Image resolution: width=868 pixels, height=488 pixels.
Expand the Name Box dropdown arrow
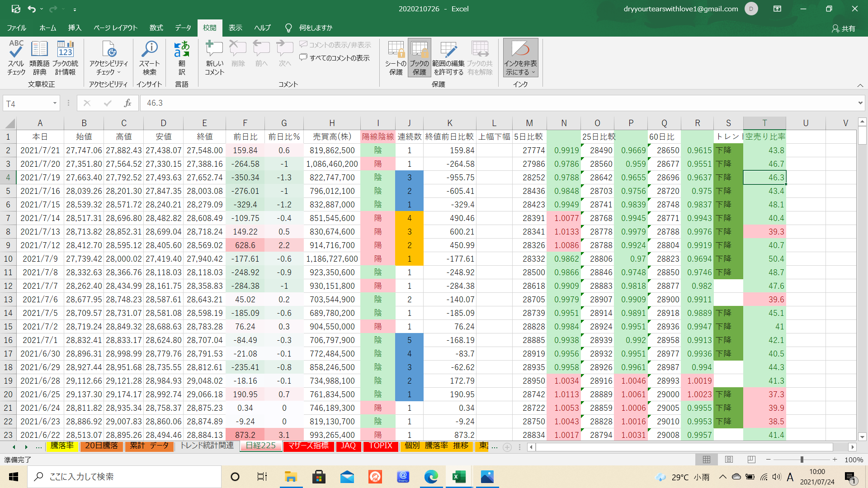pos(55,103)
